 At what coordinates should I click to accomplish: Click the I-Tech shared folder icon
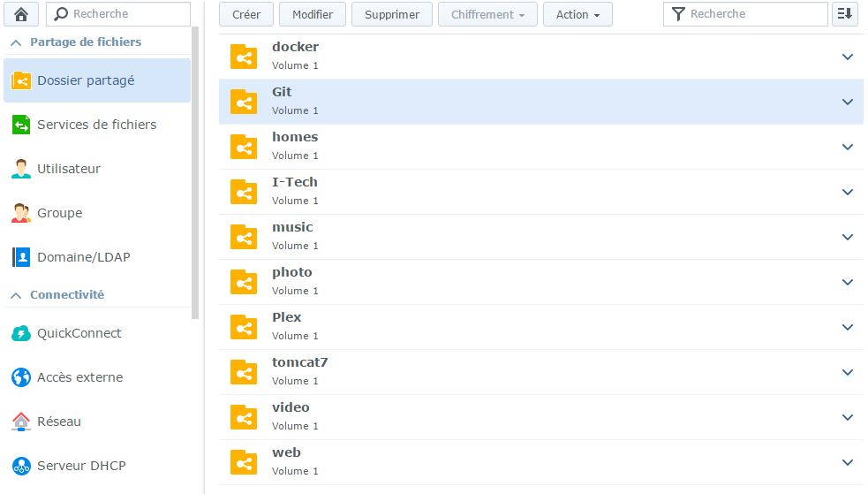click(x=244, y=192)
